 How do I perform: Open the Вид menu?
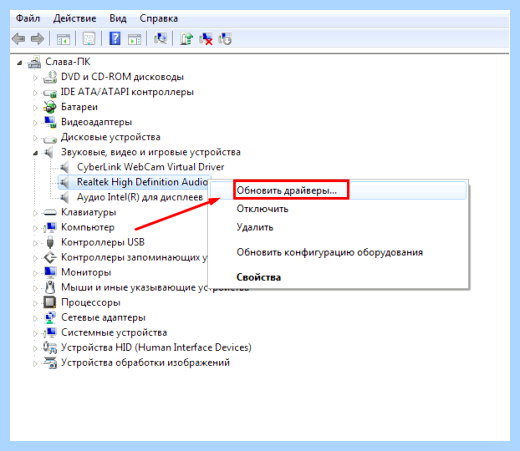[x=118, y=18]
